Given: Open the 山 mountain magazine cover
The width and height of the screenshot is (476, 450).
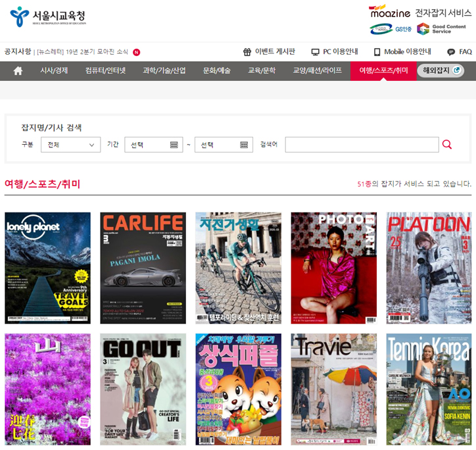Looking at the screenshot, I should [47, 389].
